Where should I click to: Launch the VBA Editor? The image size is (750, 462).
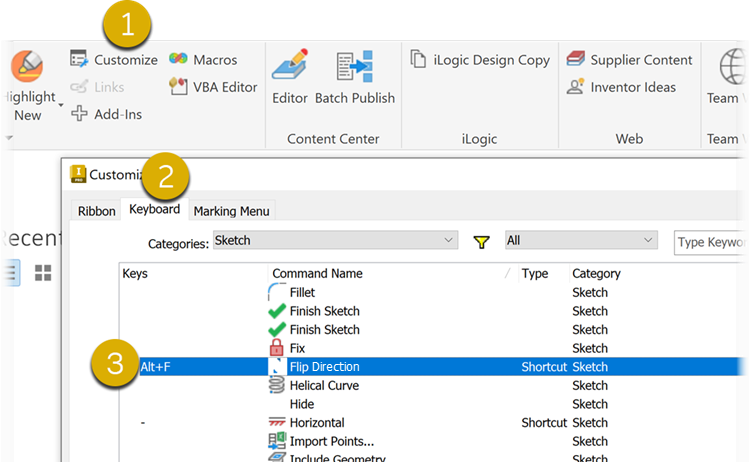pyautogui.click(x=213, y=87)
